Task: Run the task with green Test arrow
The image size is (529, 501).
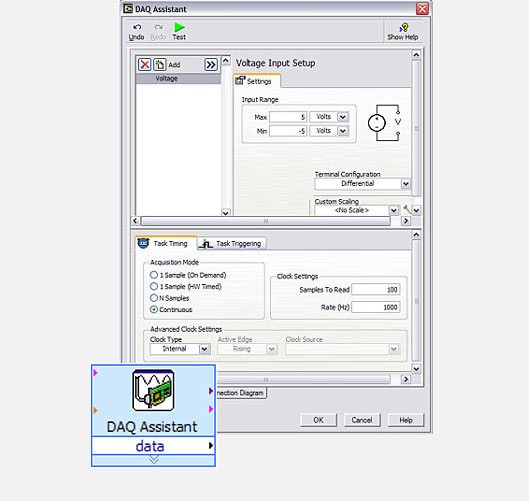Action: point(179,32)
